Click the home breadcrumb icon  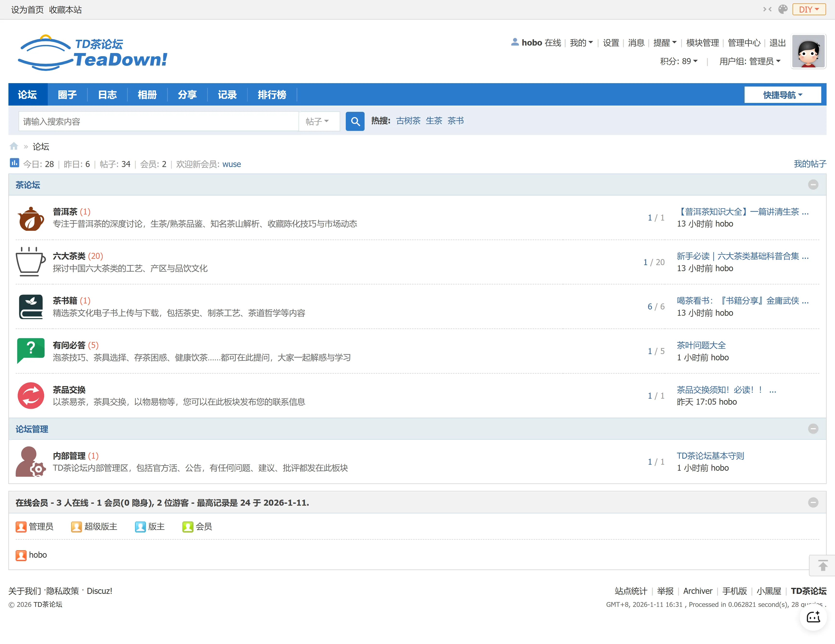point(14,146)
